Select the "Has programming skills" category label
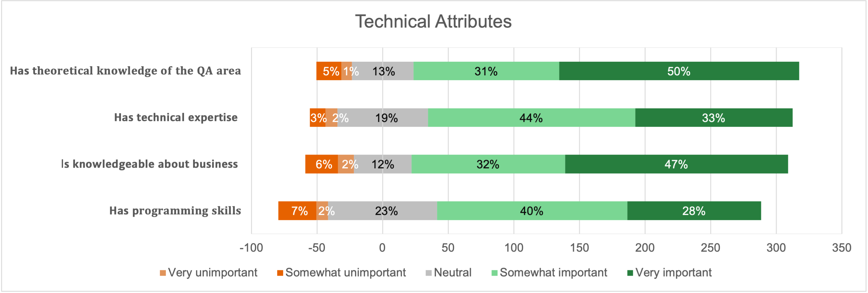This screenshot has height=293, width=868. coord(175,210)
